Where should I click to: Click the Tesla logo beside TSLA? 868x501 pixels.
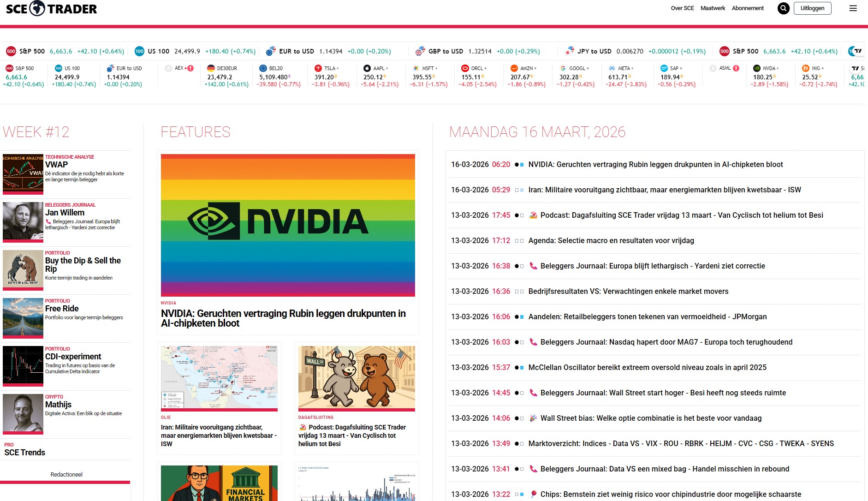[x=318, y=68]
